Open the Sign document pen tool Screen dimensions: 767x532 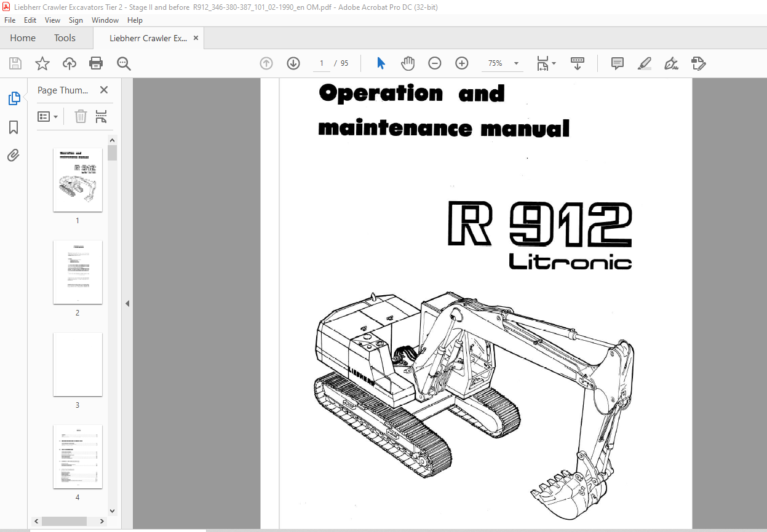672,63
